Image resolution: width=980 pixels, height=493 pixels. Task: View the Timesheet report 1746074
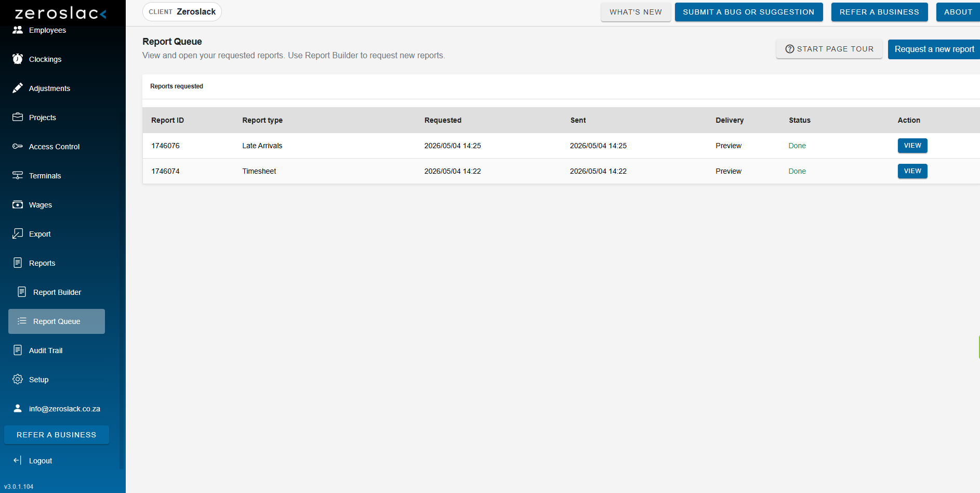912,171
